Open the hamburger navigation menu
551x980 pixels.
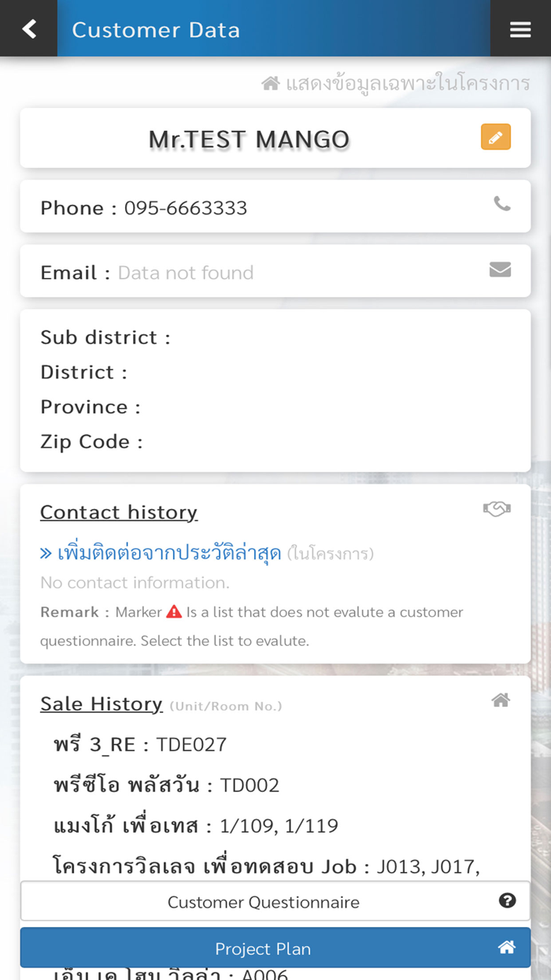(x=520, y=29)
